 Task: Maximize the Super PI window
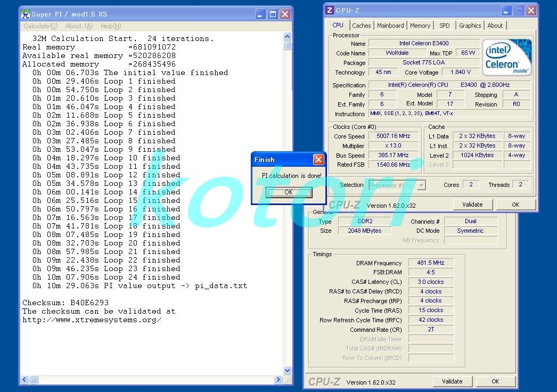273,14
